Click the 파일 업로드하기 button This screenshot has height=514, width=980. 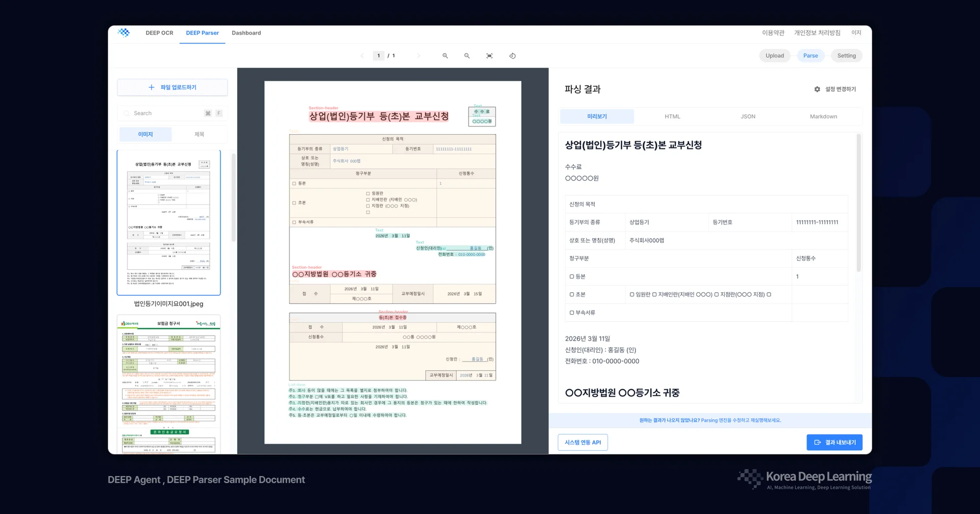[172, 87]
